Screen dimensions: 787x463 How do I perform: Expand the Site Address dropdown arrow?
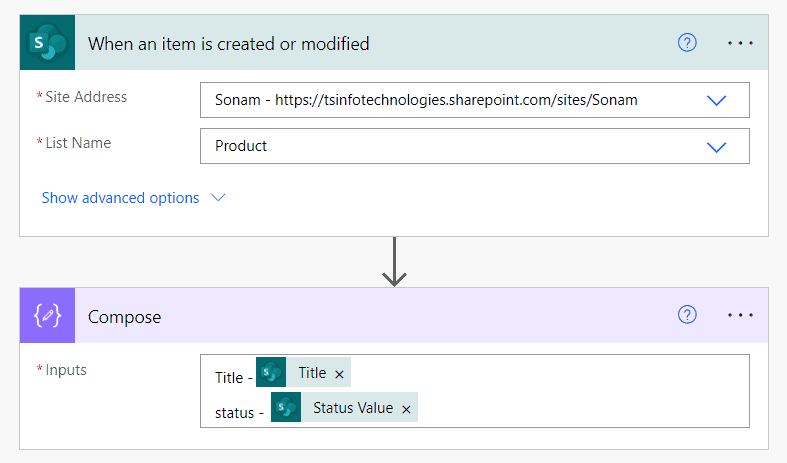pos(717,100)
